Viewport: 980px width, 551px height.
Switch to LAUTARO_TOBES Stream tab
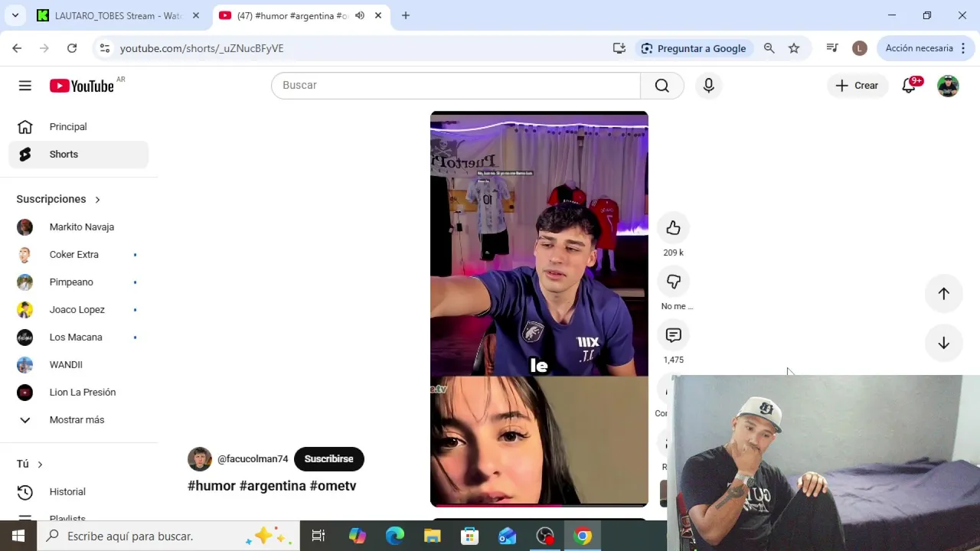(118, 15)
